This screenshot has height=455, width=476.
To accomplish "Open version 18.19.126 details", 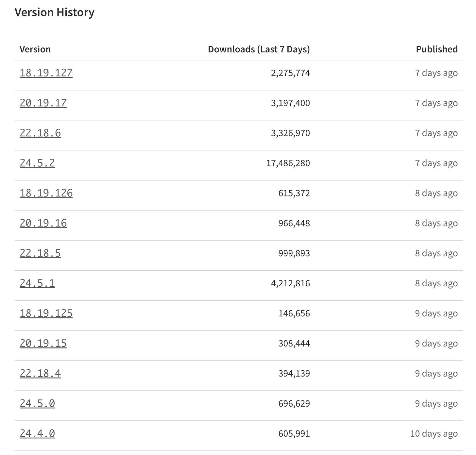I will (46, 193).
